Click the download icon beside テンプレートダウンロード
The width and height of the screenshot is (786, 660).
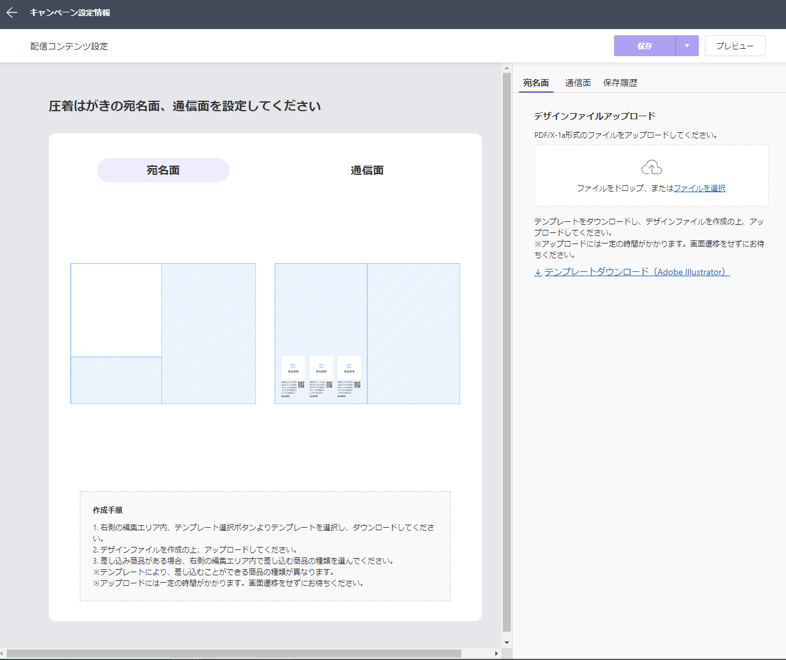tap(538, 273)
